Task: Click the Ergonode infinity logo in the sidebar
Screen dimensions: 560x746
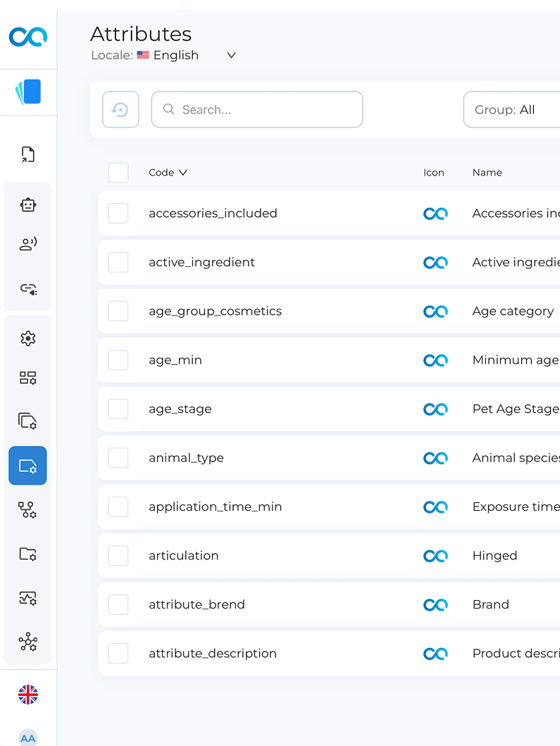Action: [x=28, y=37]
